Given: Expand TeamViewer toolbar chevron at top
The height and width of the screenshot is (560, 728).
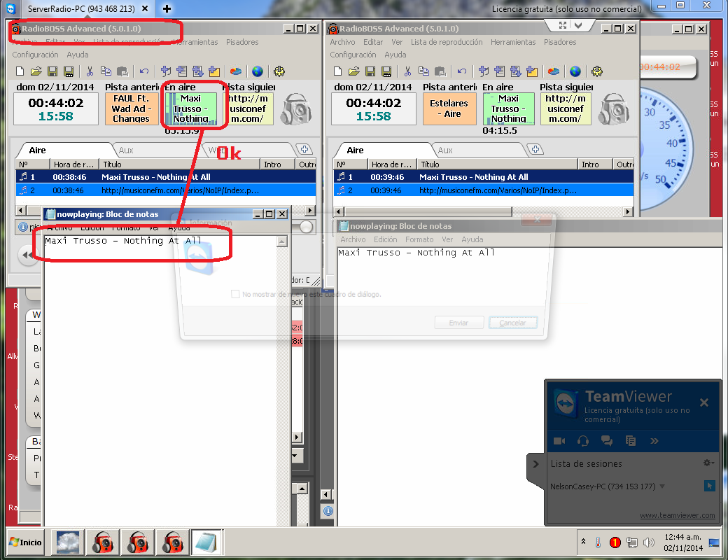Looking at the screenshot, I should coord(578,25).
